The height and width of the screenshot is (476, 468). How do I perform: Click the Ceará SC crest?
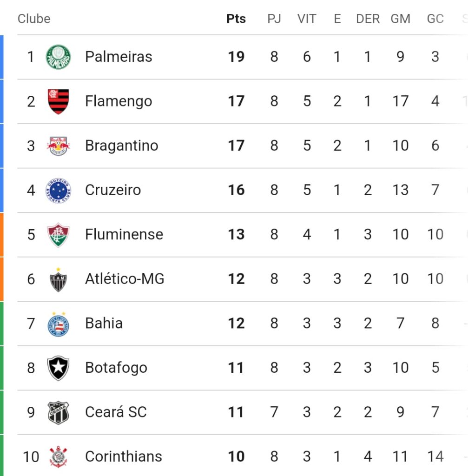coord(58,413)
